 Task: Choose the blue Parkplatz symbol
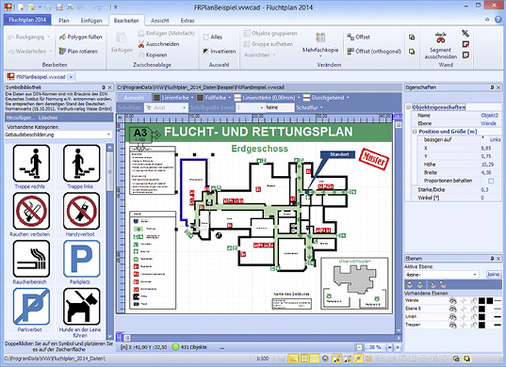(x=82, y=259)
